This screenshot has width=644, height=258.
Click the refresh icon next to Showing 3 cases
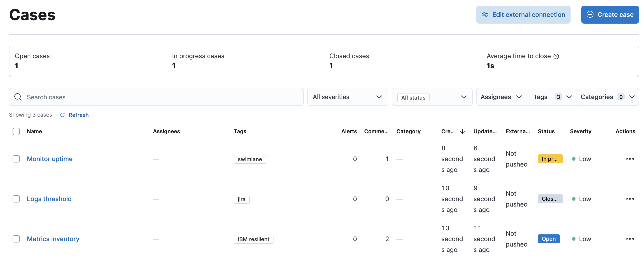pyautogui.click(x=62, y=115)
